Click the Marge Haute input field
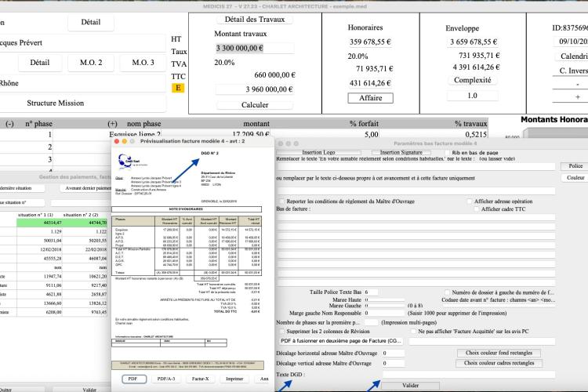The image size is (588, 392). click(x=385, y=300)
